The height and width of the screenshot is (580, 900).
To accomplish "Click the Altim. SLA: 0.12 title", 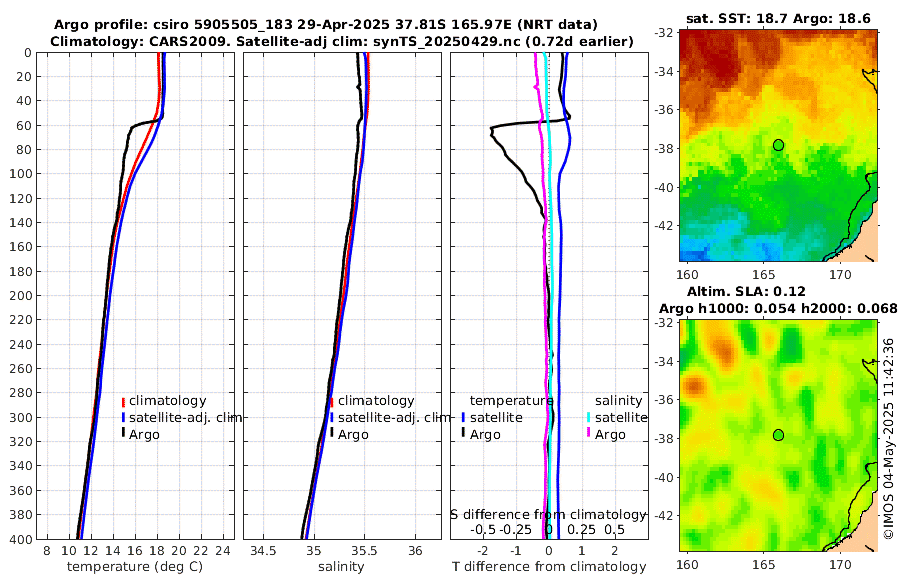I will point(746,292).
